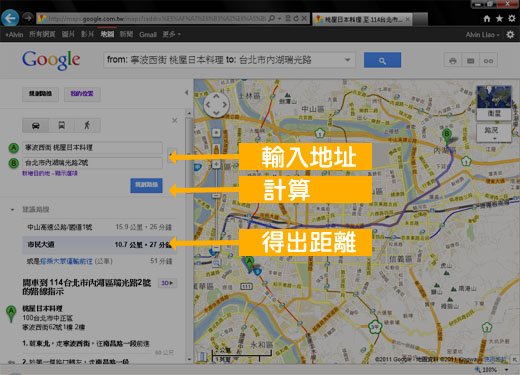Open the Gmail link in the Google bar
The height and width of the screenshot is (375, 520).
(148, 35)
